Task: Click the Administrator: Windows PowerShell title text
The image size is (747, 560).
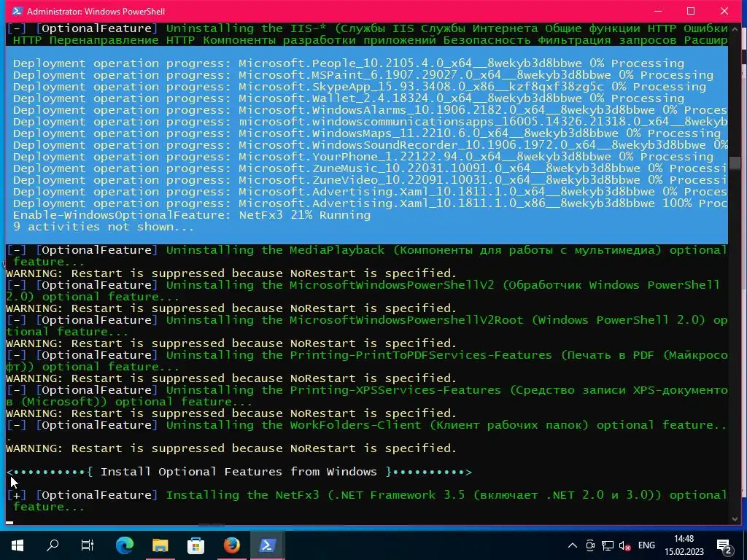Action: (x=96, y=11)
